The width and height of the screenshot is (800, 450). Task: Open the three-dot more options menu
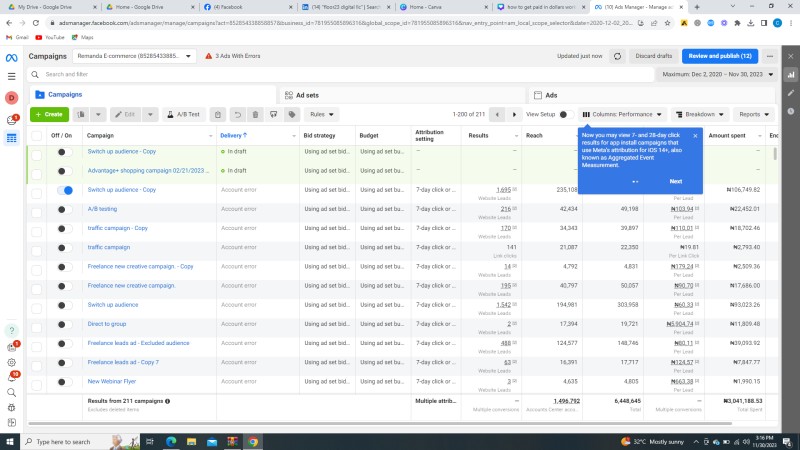(770, 56)
